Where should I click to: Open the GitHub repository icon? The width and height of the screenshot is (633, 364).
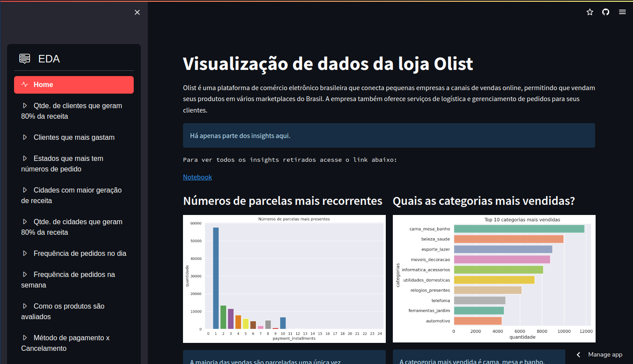(x=606, y=12)
